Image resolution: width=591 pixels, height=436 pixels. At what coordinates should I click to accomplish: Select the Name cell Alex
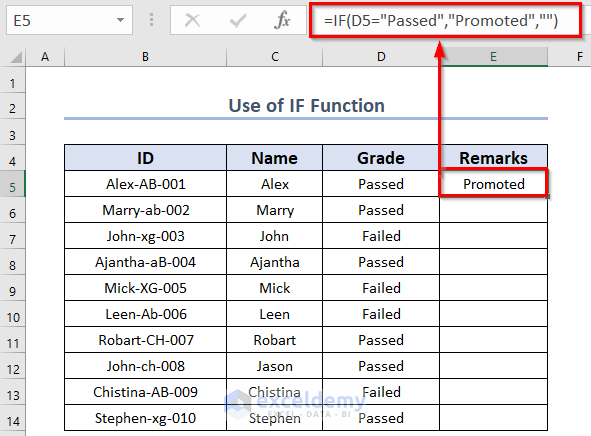click(274, 184)
